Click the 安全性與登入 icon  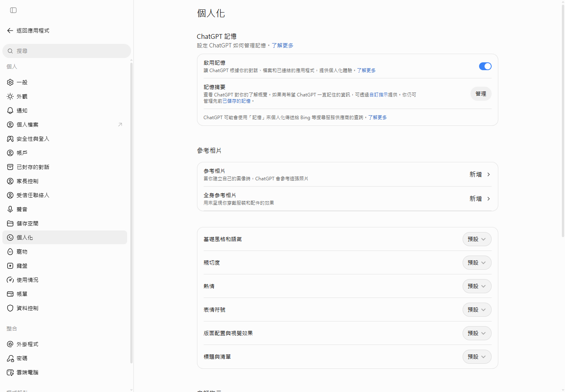click(x=10, y=139)
